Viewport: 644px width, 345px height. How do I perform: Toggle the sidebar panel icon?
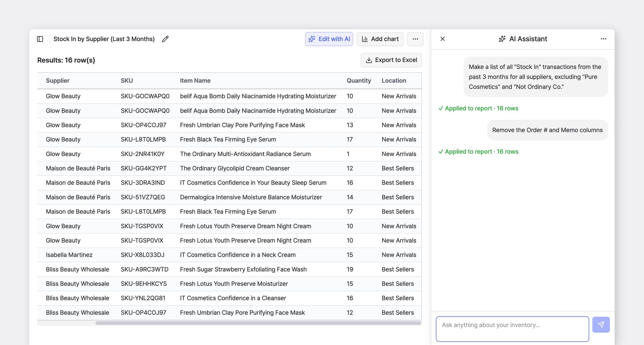(40, 39)
